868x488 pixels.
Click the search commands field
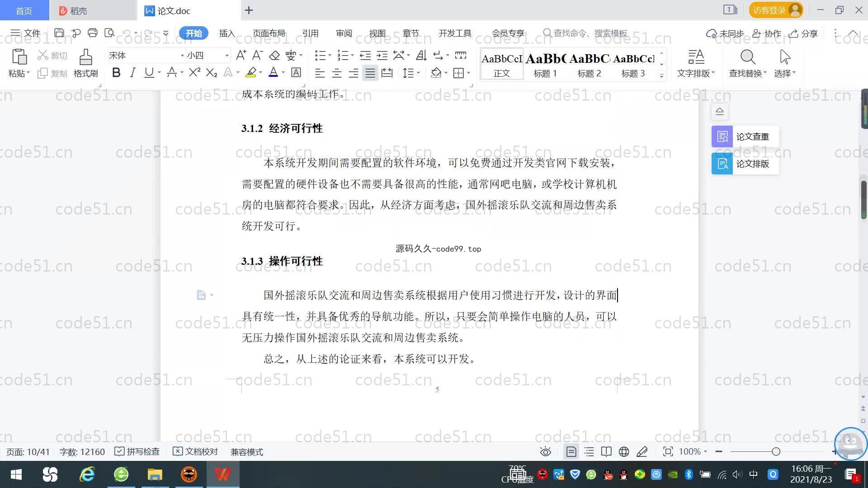tap(586, 33)
